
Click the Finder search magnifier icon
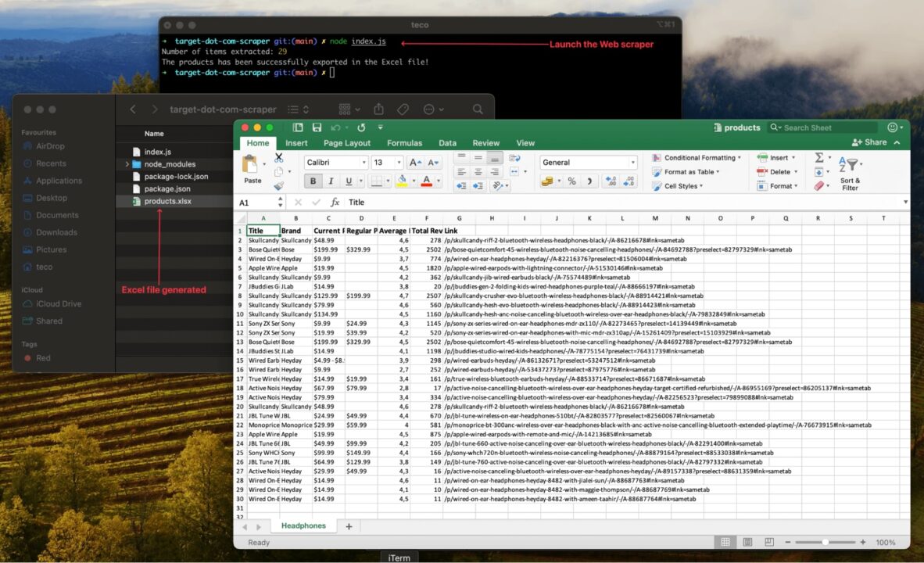point(478,109)
